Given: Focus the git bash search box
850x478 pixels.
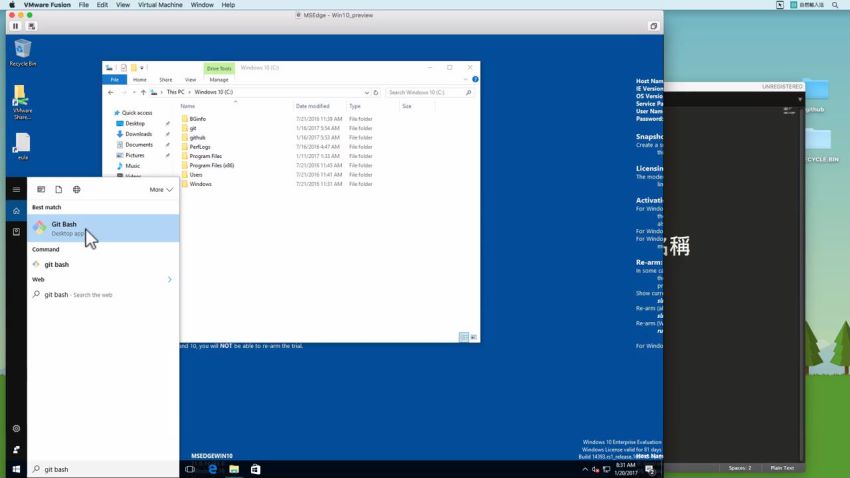Looking at the screenshot, I should tap(103, 469).
